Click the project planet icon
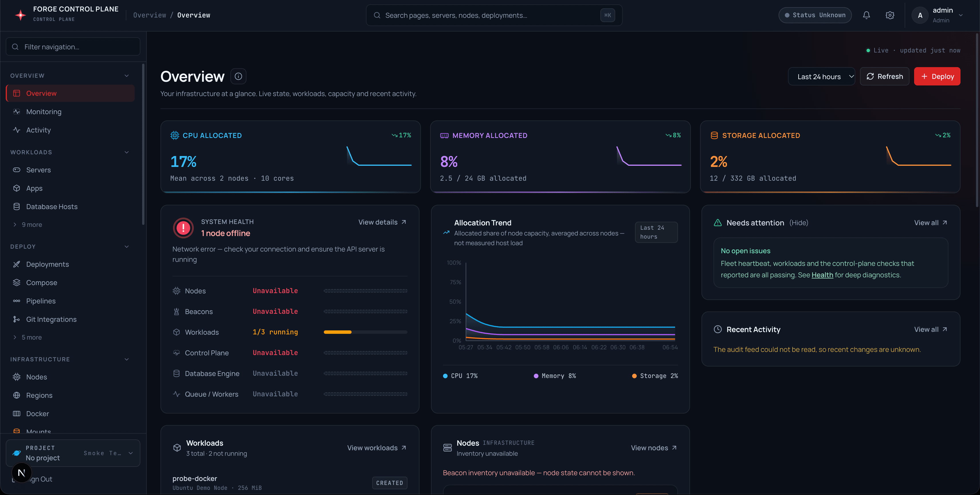This screenshot has width=980, height=495. point(17,453)
